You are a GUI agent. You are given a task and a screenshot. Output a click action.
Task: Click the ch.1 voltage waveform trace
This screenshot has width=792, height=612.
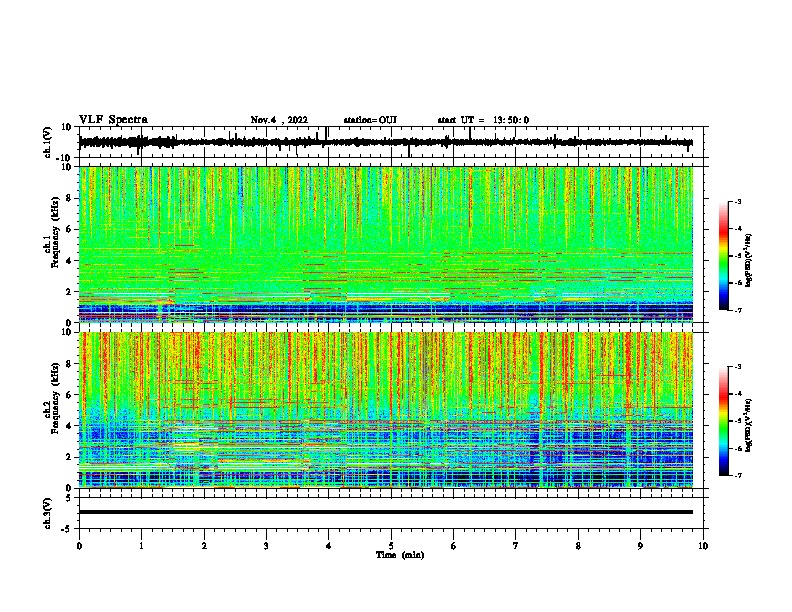pyautogui.click(x=386, y=142)
